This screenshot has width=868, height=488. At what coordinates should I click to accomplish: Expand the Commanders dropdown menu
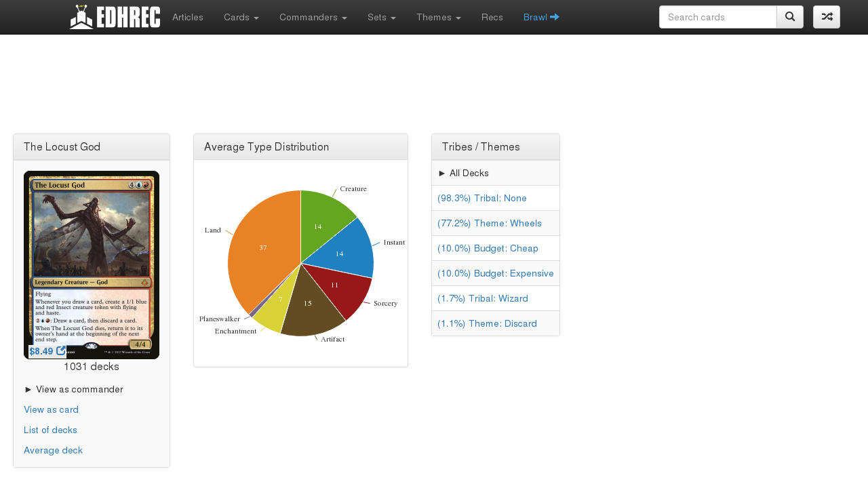(313, 17)
